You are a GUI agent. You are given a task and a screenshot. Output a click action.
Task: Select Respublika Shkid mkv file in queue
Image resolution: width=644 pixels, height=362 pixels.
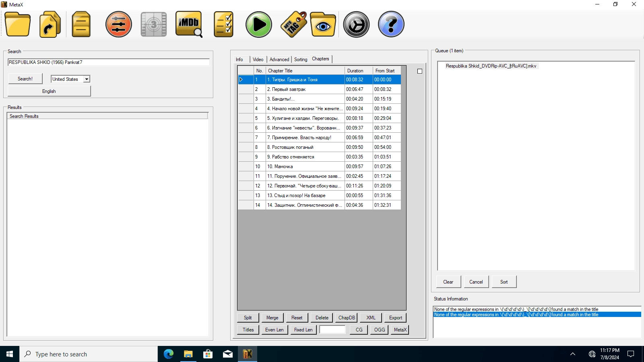pyautogui.click(x=491, y=66)
